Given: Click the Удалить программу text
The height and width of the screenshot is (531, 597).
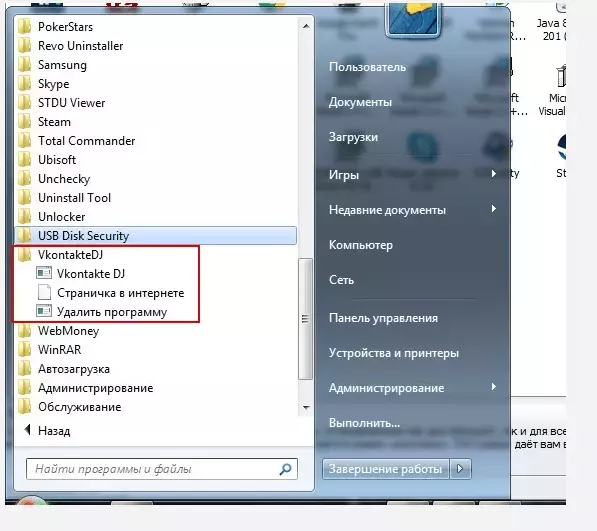Looking at the screenshot, I should [112, 312].
